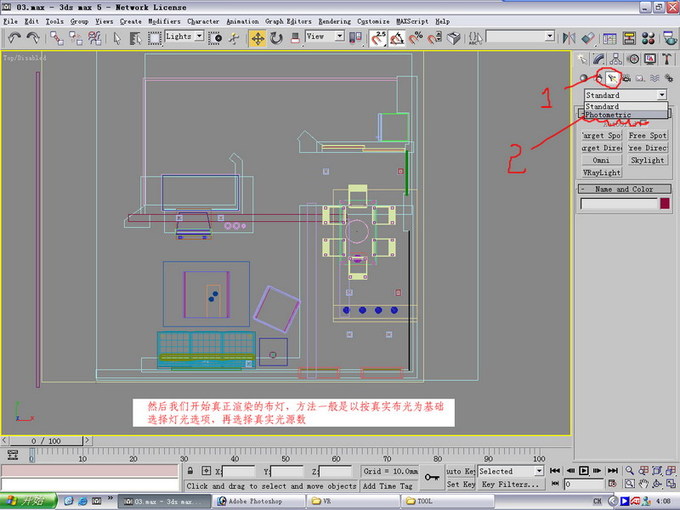Select the Cameras category icon
Screen dimensions: 680x510
pyautogui.click(x=626, y=78)
